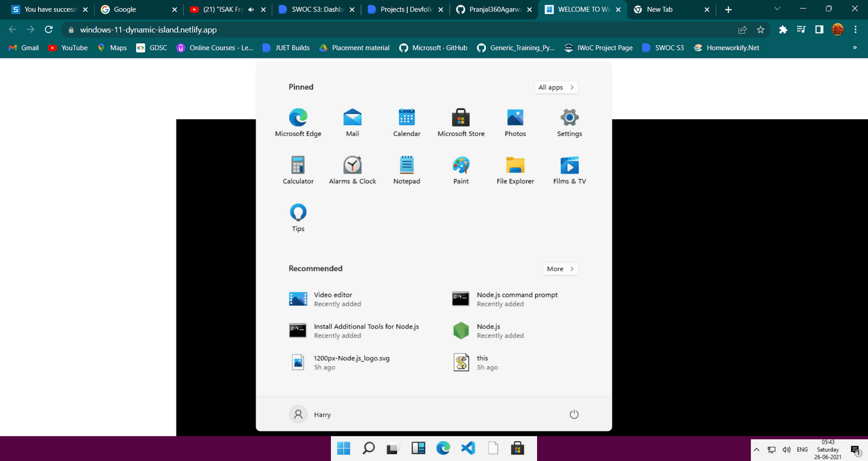Image resolution: width=868 pixels, height=461 pixels.
Task: Open Install Additional Tools for Node.js
Action: point(354,331)
